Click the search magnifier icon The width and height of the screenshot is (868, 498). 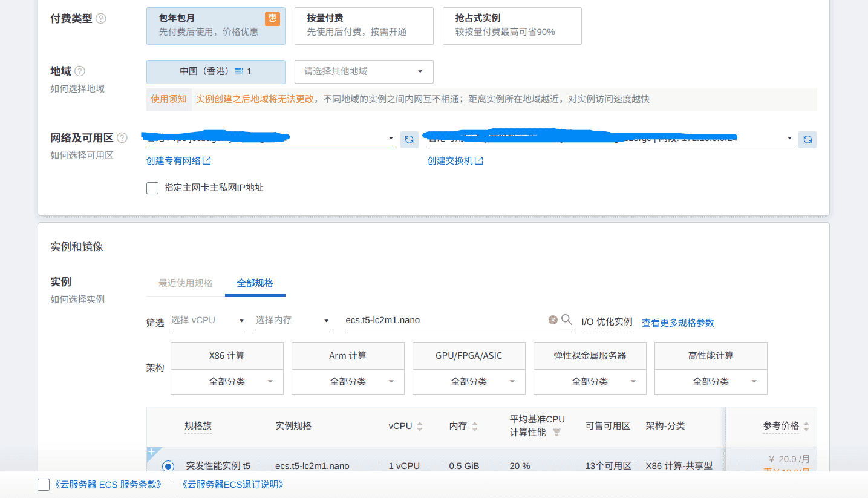(x=567, y=320)
